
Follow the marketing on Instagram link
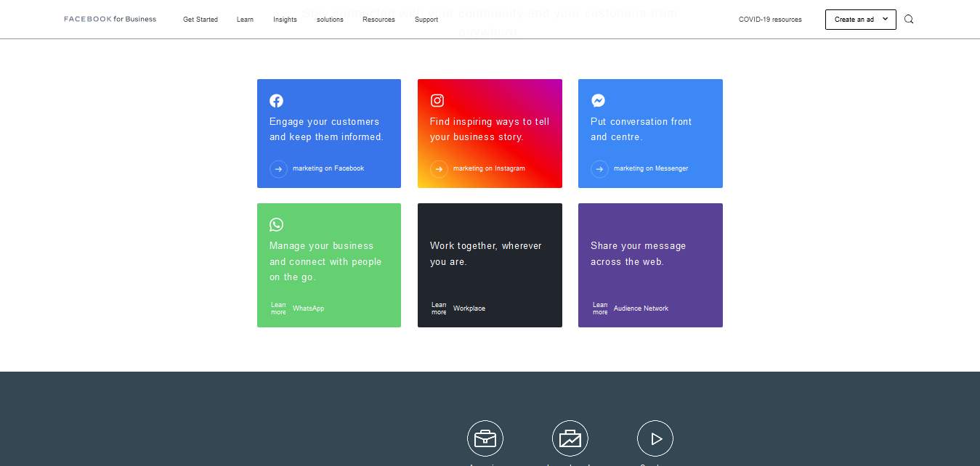489,168
